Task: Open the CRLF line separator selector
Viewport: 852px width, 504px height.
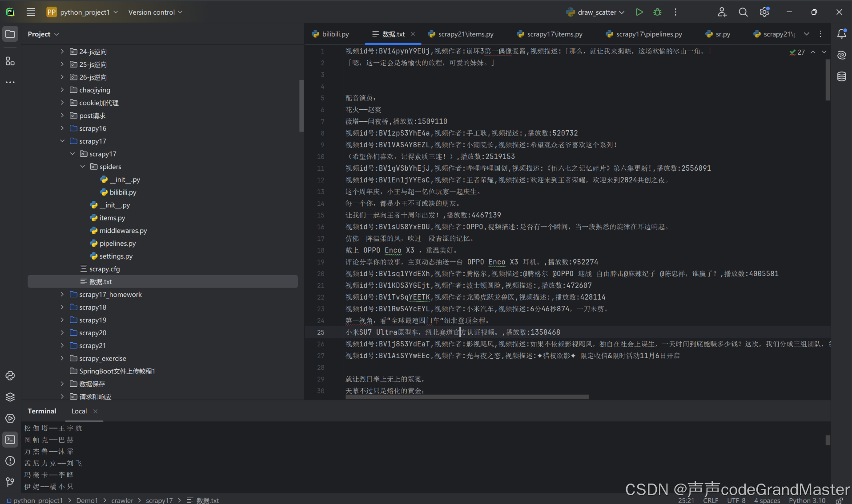Action: pos(711,500)
